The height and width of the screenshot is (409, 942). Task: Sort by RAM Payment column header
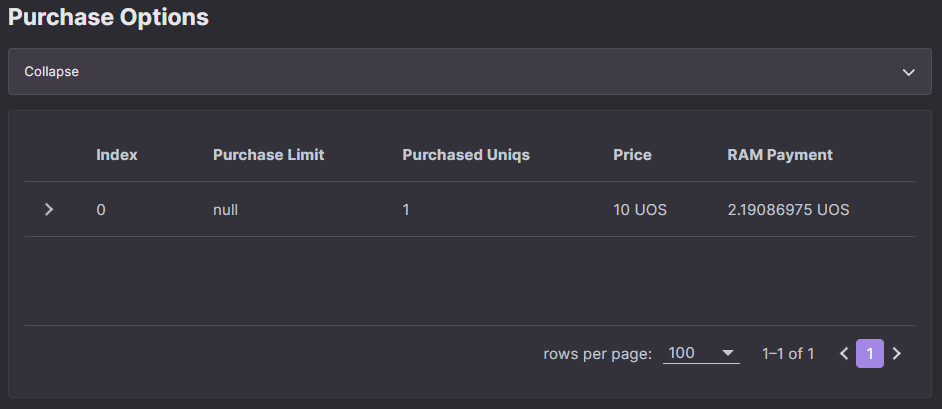click(780, 155)
